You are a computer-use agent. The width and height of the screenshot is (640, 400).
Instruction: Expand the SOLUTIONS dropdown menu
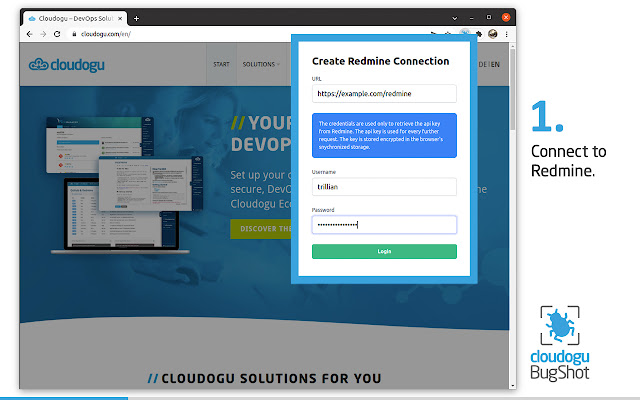tap(261, 64)
